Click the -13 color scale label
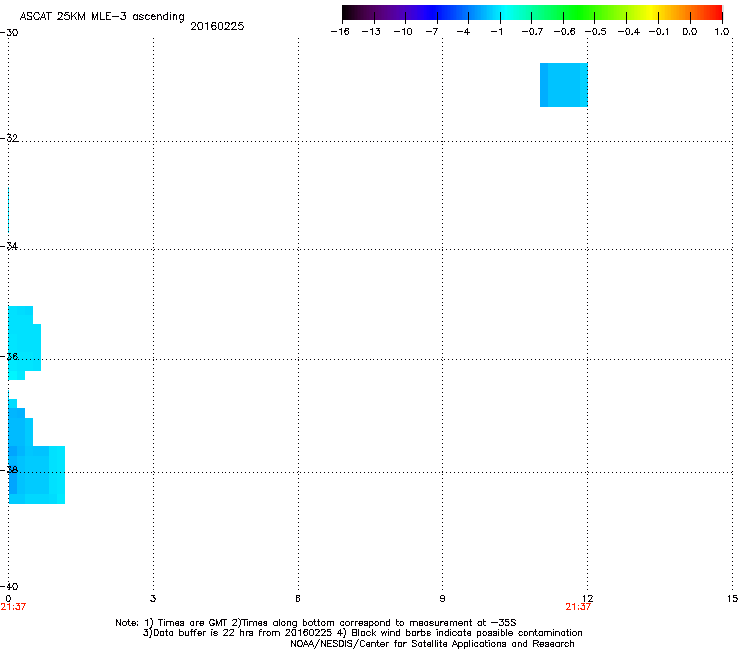 coord(371,32)
